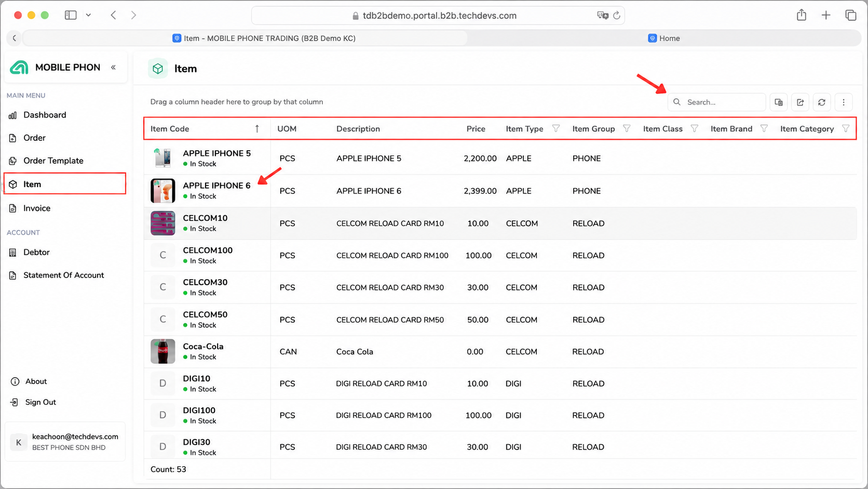The image size is (868, 489).
Task: Open the Debtor account page
Action: coord(36,252)
